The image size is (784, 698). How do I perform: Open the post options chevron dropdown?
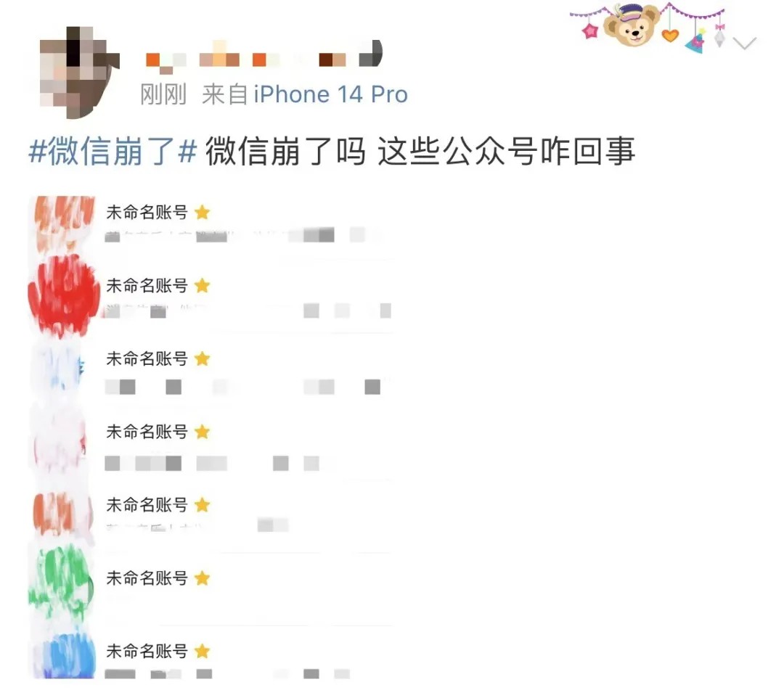tap(745, 44)
